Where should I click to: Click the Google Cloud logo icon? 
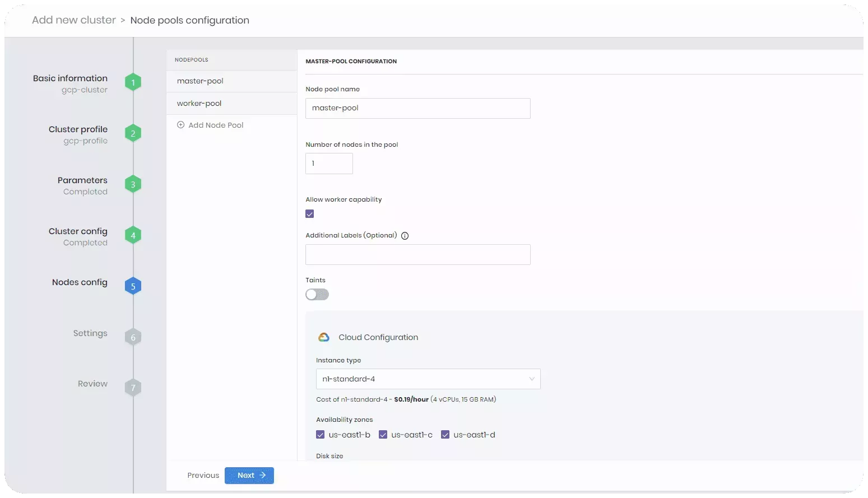click(x=324, y=337)
